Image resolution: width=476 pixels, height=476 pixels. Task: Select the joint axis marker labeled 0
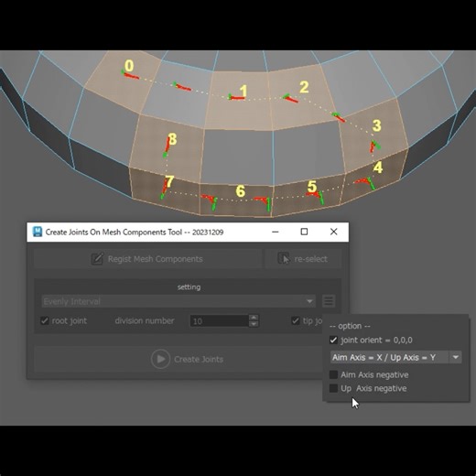[x=130, y=74]
